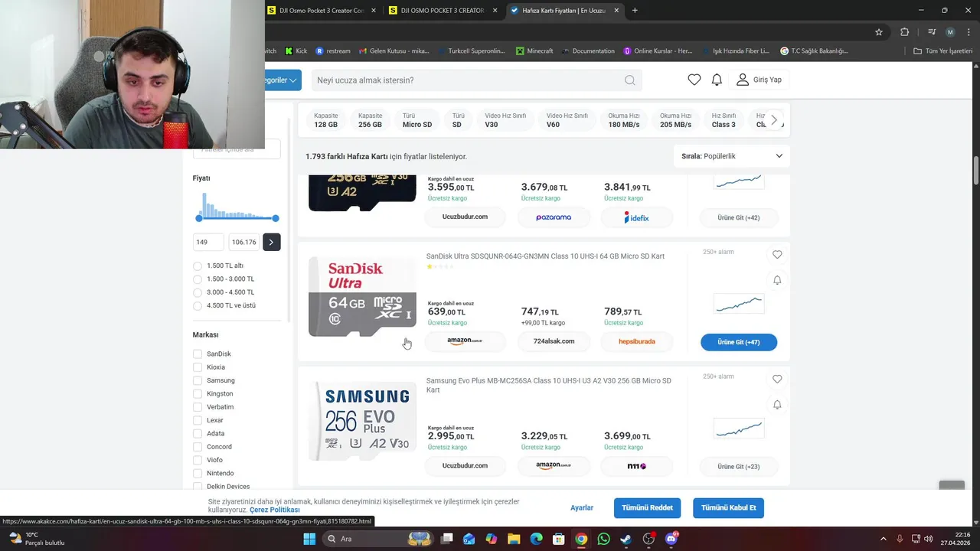Check the Samsung brand filter
Viewport: 980px width, 551px height.
198,380
